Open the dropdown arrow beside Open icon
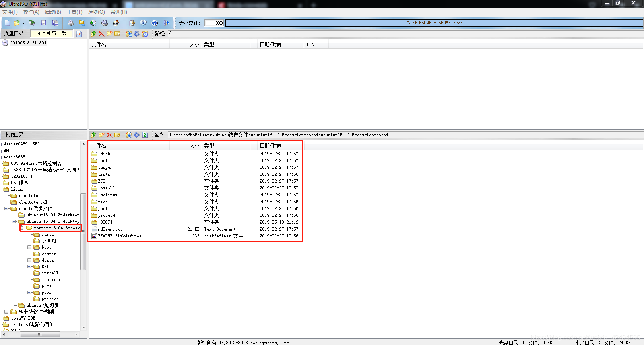 pos(23,23)
